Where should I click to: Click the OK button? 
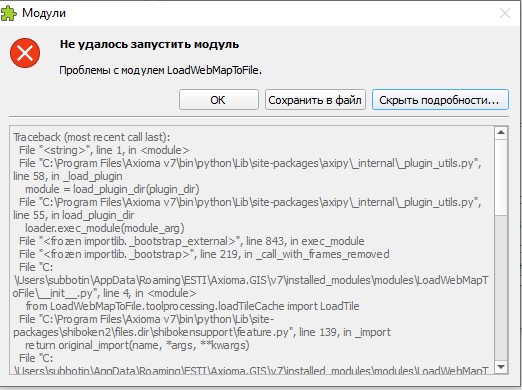pos(219,99)
